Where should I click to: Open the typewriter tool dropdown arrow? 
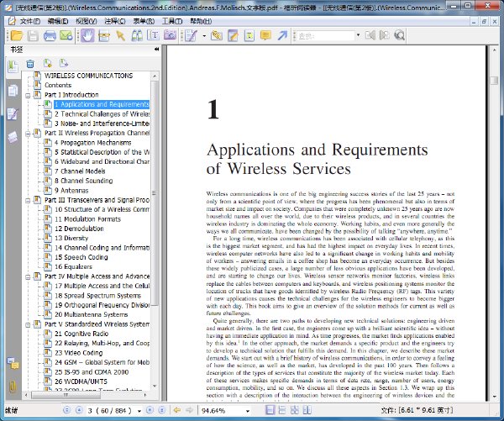pos(204,35)
